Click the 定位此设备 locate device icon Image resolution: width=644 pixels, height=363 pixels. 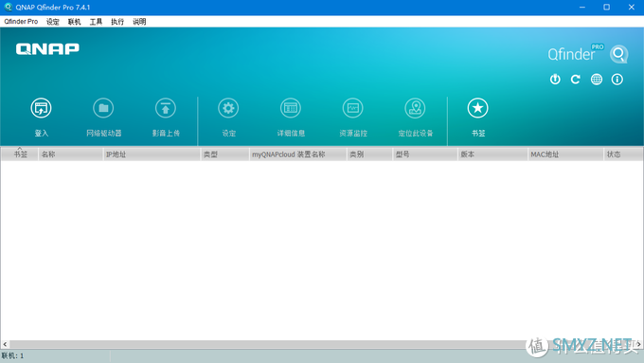(415, 108)
